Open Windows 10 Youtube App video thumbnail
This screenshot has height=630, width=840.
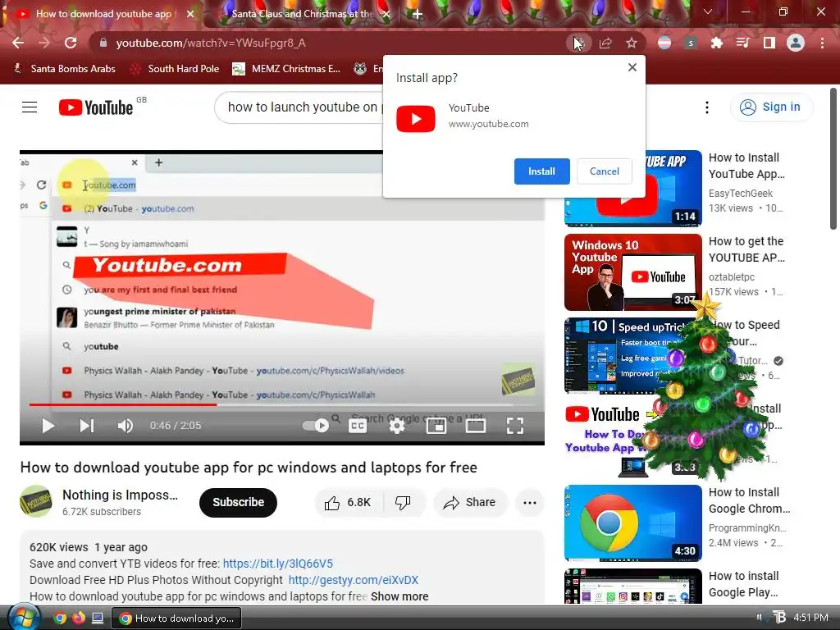pyautogui.click(x=632, y=272)
